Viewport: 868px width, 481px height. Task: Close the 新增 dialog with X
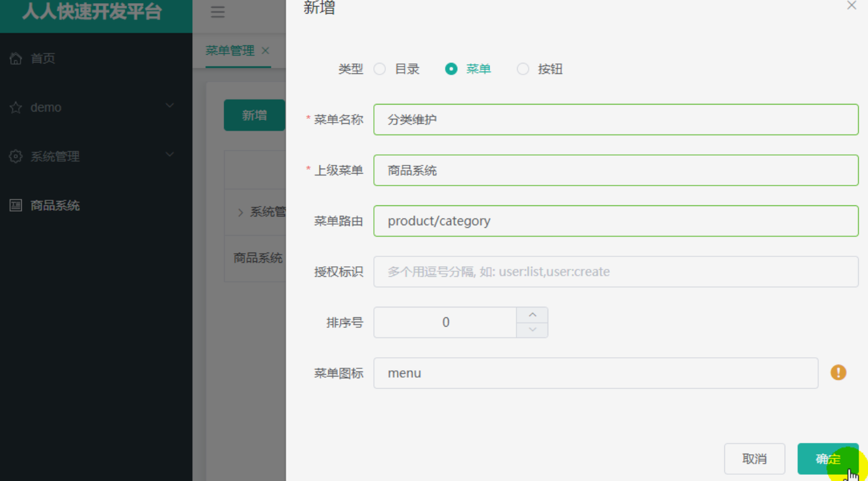point(851,6)
